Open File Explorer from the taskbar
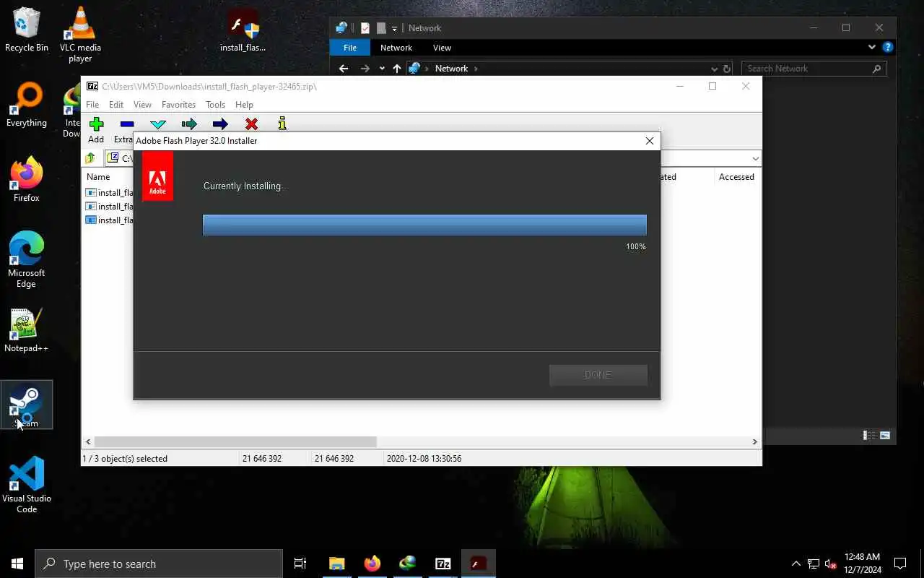The image size is (924, 578). 337,564
